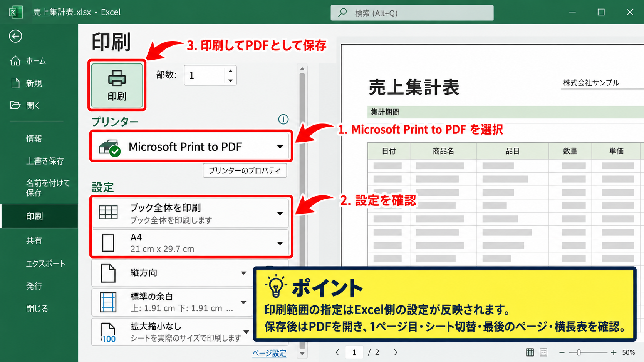Viewport: 644px width, 362px height.
Task: Toggle the zoom to page icon
Action: (x=543, y=352)
